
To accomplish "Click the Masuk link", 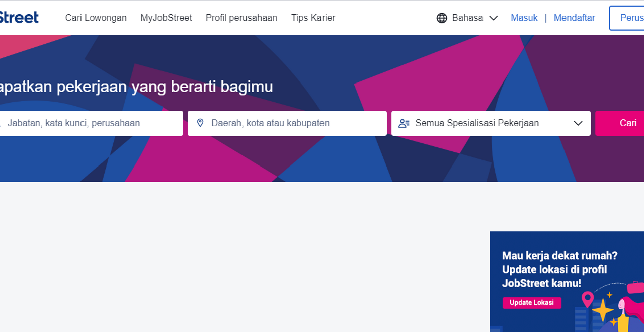I will coord(524,18).
